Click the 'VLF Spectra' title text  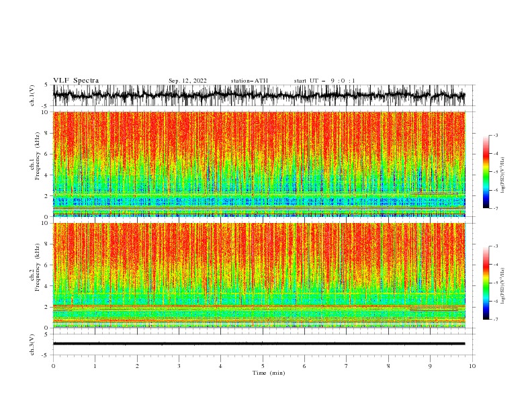coord(76,81)
